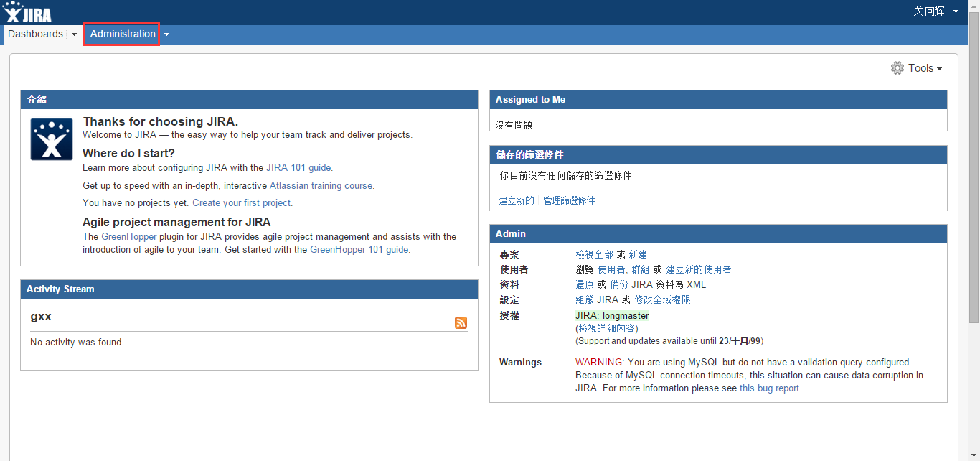
Task: Click the Tools gear icon
Action: pyautogui.click(x=897, y=68)
